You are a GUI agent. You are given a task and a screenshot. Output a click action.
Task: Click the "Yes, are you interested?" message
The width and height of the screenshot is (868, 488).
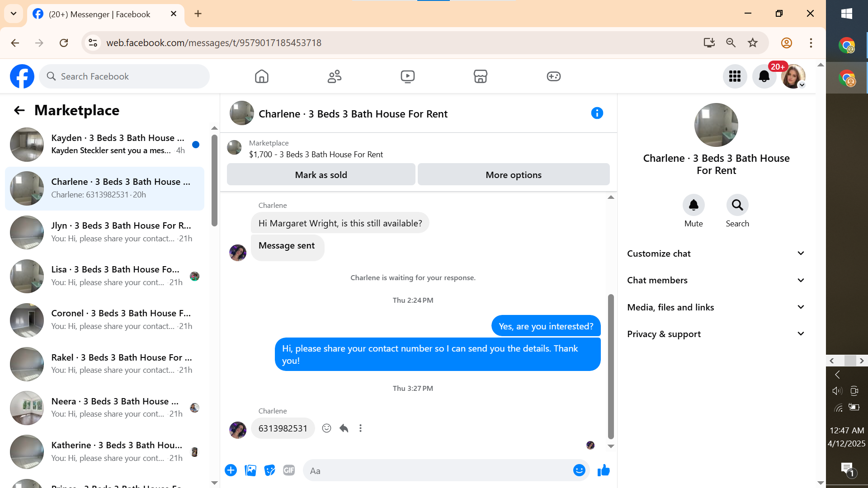[546, 326]
